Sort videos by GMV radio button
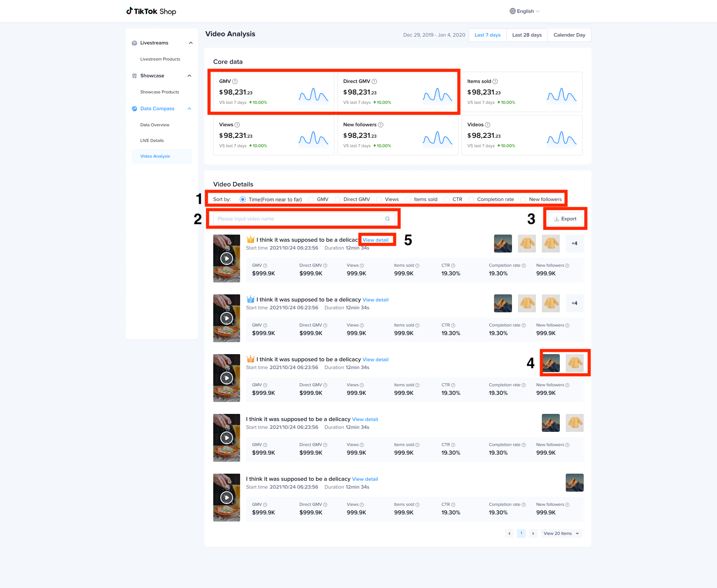This screenshot has height=588, width=717. (311, 199)
